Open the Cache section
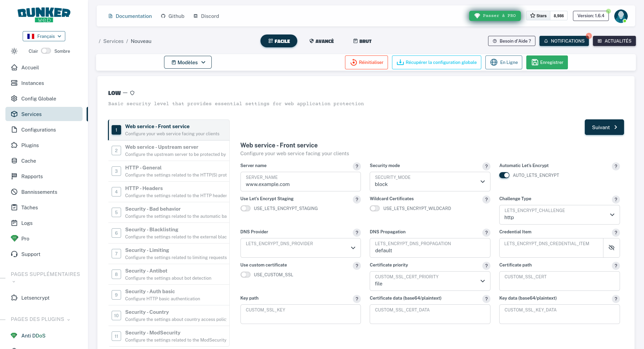 (x=28, y=161)
